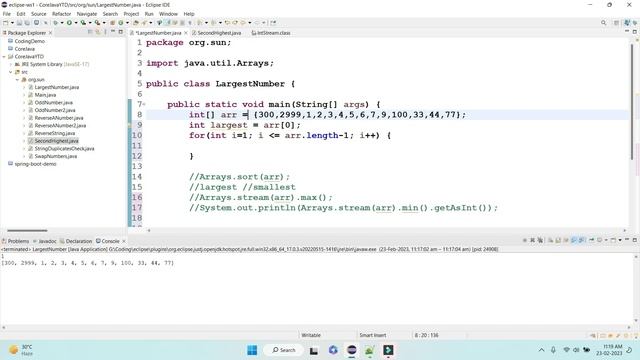Viewport: 640px width, 360px height.
Task: Click the Save toolbar icon
Action: pos(19,23)
